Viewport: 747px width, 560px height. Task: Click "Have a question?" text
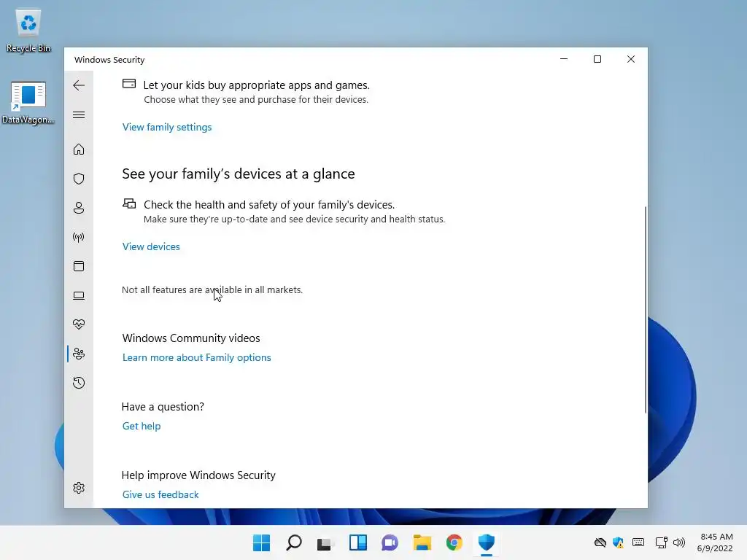(x=163, y=407)
